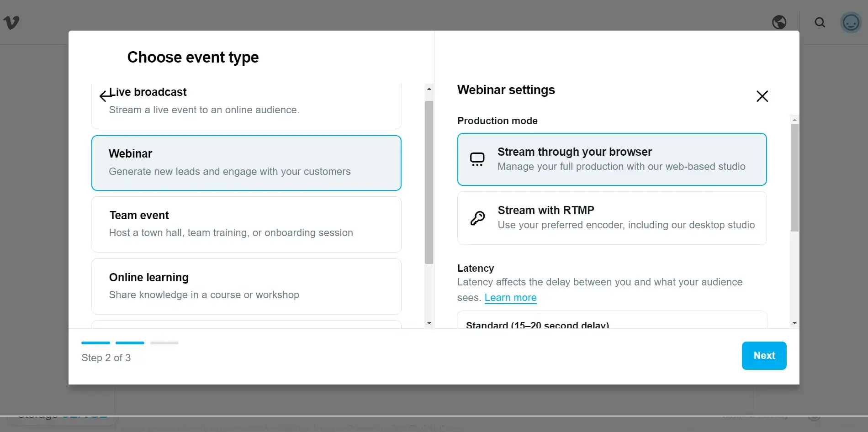Open the profile avatar menu
Screen dimensions: 868x432
click(850, 22)
